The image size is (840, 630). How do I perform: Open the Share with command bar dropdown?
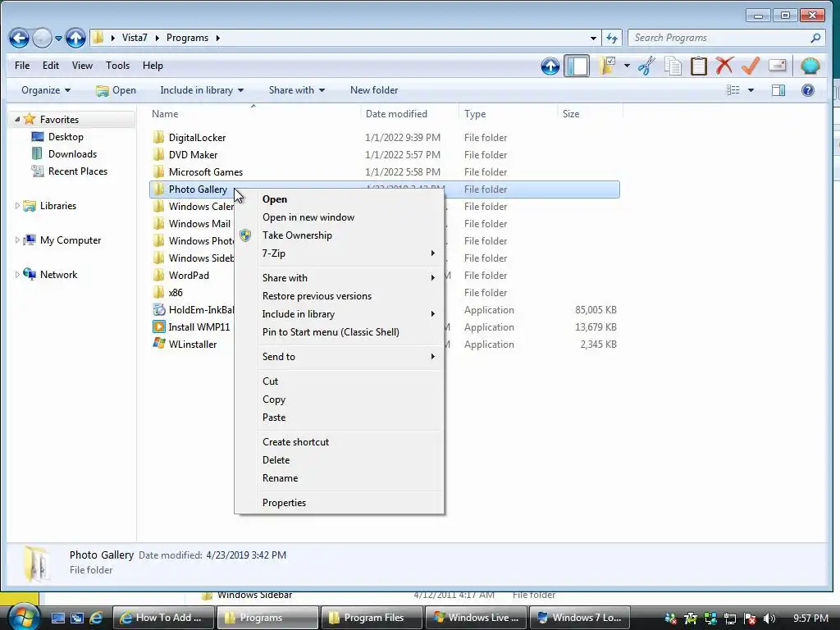tap(297, 90)
